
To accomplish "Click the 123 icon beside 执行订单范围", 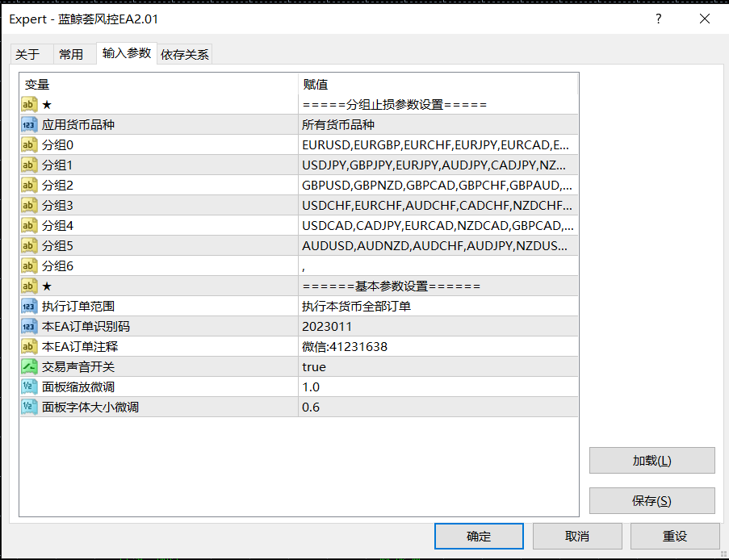I will (30, 306).
